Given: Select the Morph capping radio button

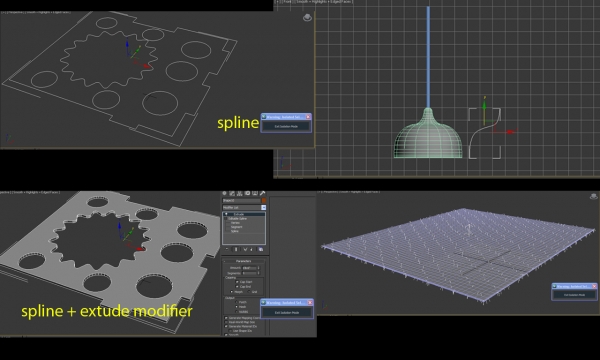Looking at the screenshot, I should [232, 292].
